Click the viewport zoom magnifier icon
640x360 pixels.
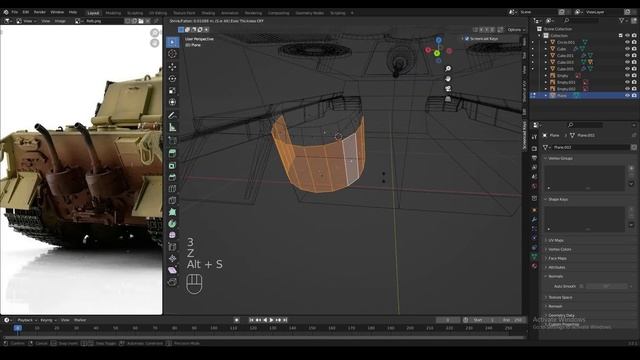[448, 69]
